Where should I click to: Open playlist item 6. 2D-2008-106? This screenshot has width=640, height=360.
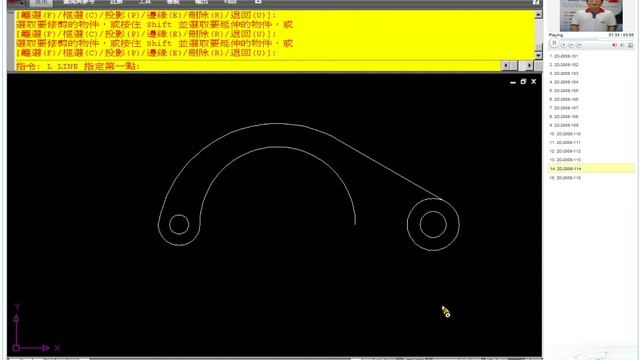(x=564, y=99)
